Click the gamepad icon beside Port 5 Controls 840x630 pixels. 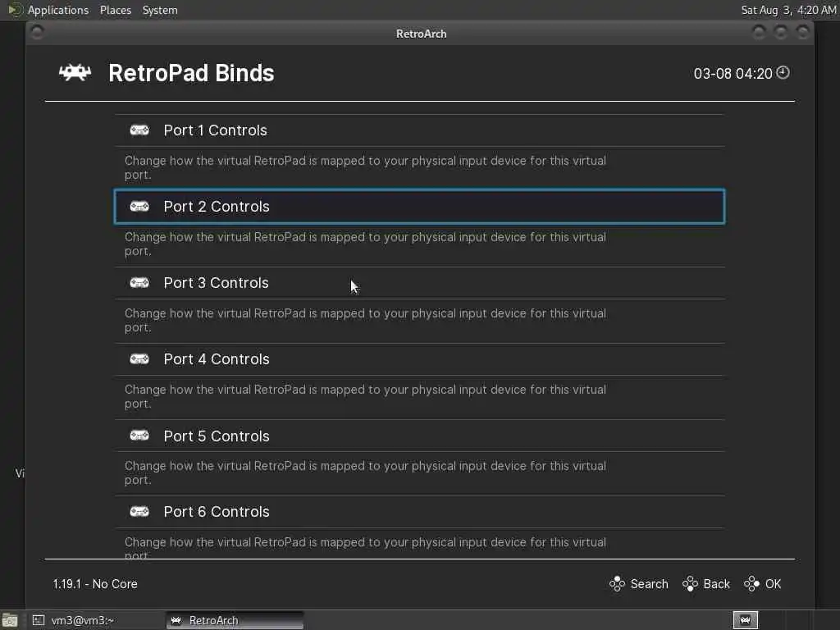point(139,436)
